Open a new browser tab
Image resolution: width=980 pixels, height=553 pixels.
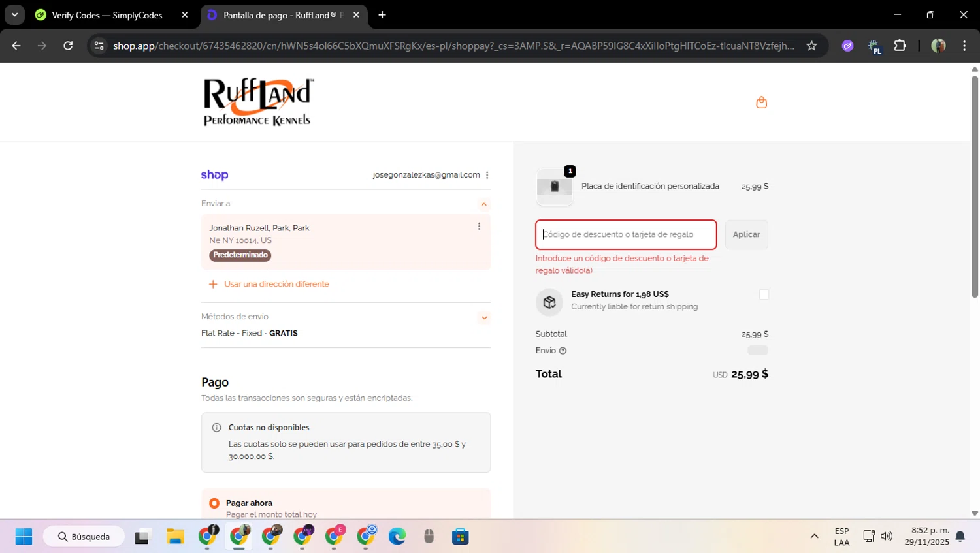point(382,15)
